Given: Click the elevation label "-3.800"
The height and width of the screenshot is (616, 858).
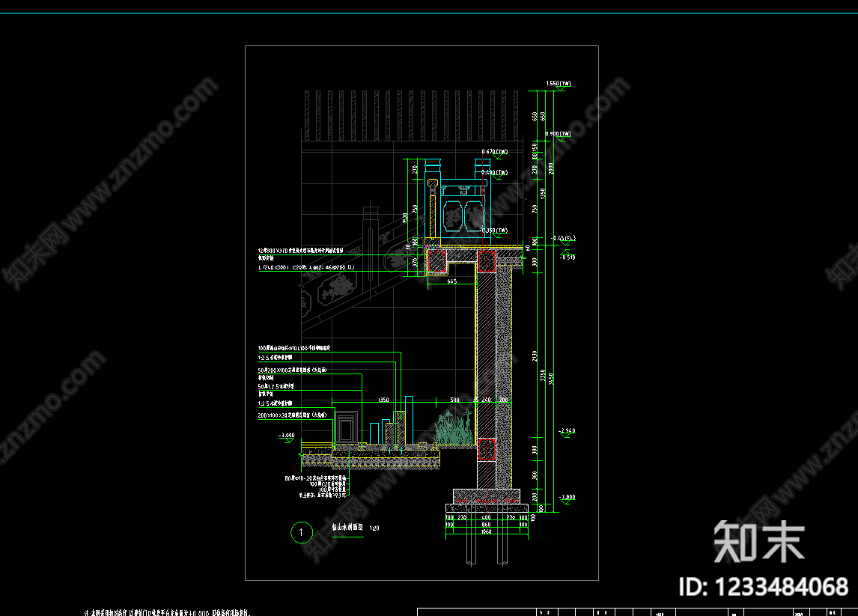Looking at the screenshot, I should [568, 497].
